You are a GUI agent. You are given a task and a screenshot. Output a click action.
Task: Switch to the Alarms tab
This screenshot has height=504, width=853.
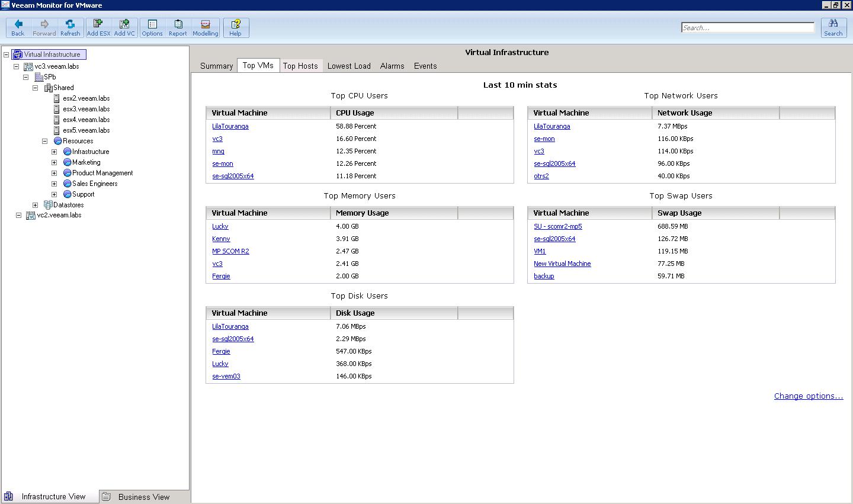tap(392, 66)
